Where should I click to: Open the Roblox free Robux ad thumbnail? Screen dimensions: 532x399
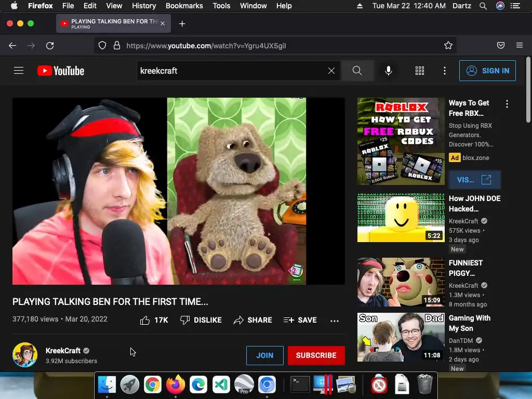(x=401, y=141)
